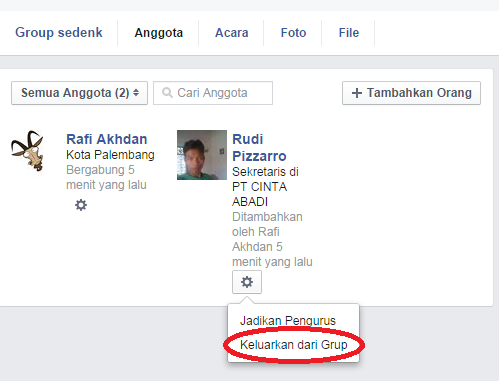Click the Cari Anggota search field
The image size is (499, 381).
(213, 93)
